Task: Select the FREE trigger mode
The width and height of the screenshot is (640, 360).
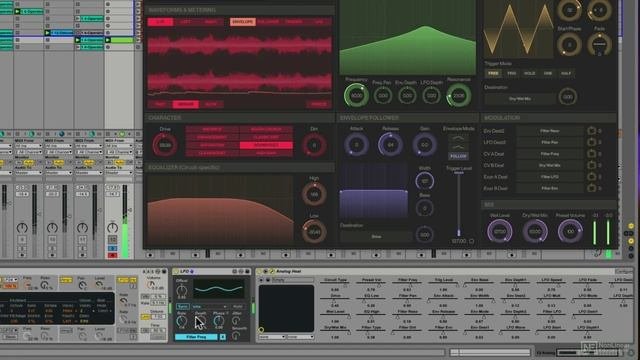Action: (x=493, y=73)
